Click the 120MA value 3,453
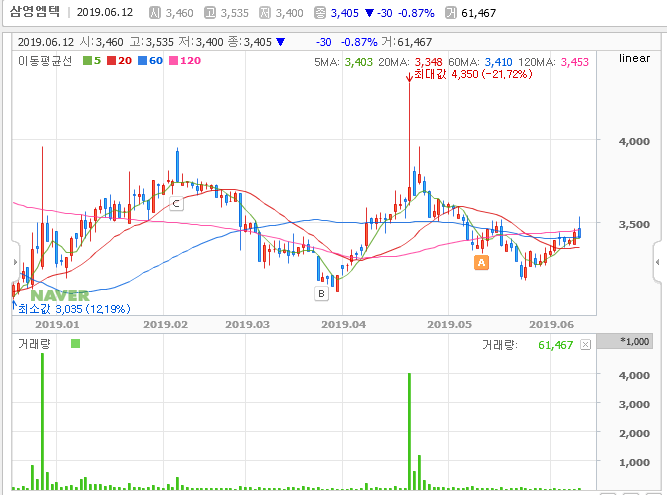667x495 pixels. point(575,63)
